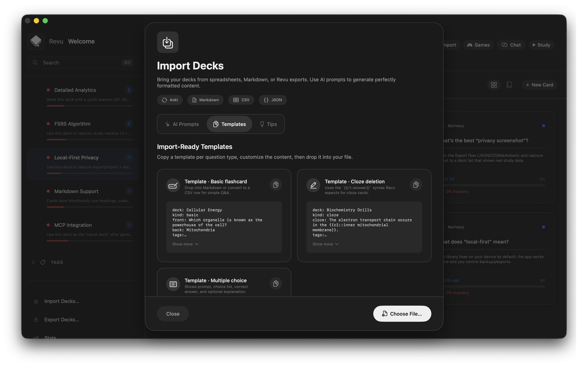Click the blue dot on local-first card
The height and width of the screenshot is (367, 588).
click(543, 227)
